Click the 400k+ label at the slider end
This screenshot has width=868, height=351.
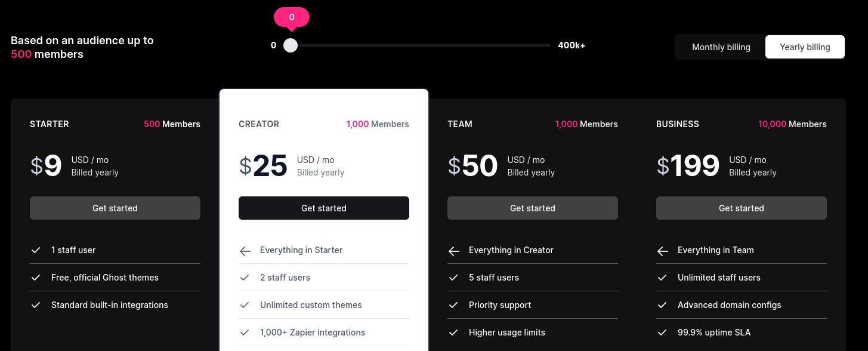pyautogui.click(x=572, y=45)
